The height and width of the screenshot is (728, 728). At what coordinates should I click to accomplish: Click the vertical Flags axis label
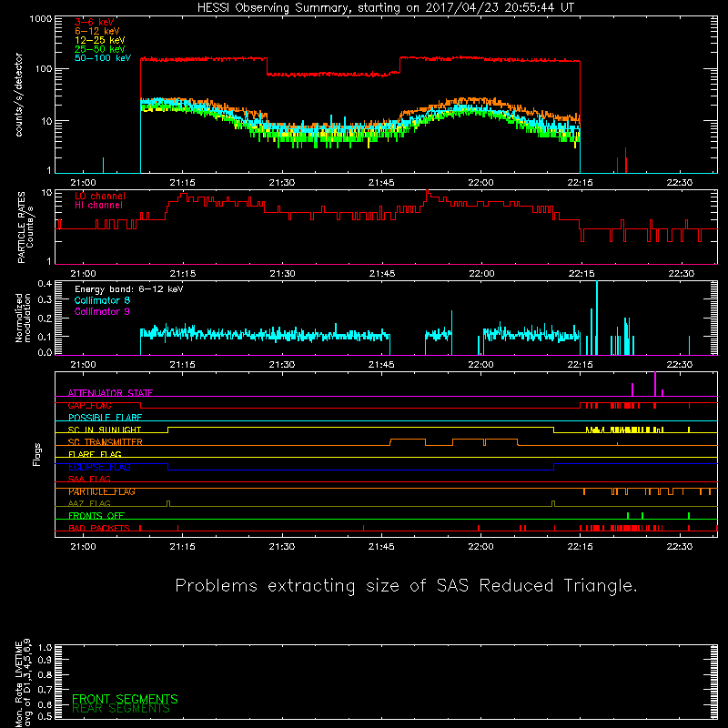[x=37, y=454]
